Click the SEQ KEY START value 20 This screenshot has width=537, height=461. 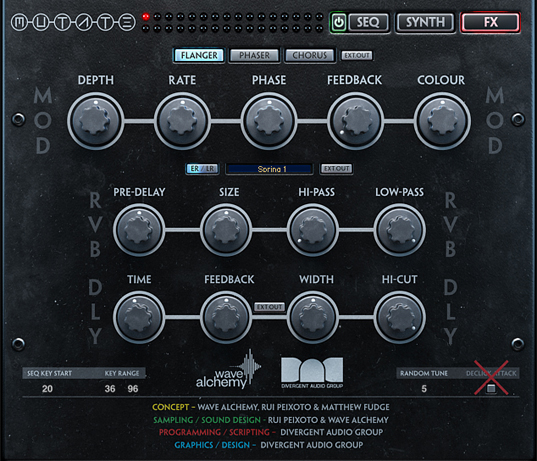click(47, 389)
